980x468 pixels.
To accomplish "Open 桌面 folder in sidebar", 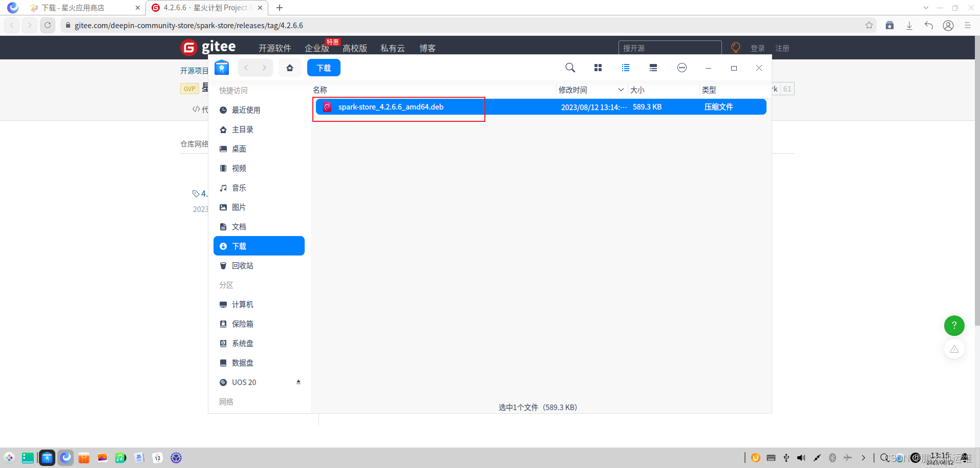I will pos(259,149).
